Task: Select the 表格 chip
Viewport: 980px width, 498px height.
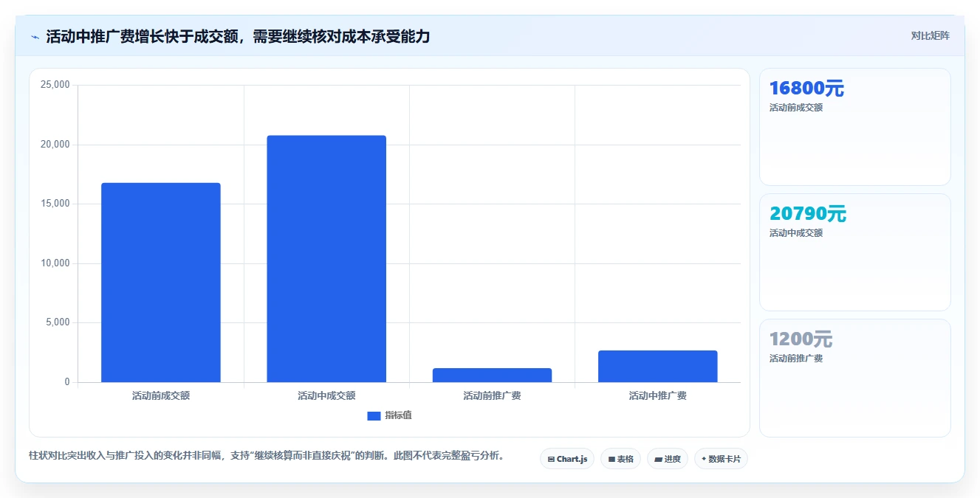Action: pos(620,459)
